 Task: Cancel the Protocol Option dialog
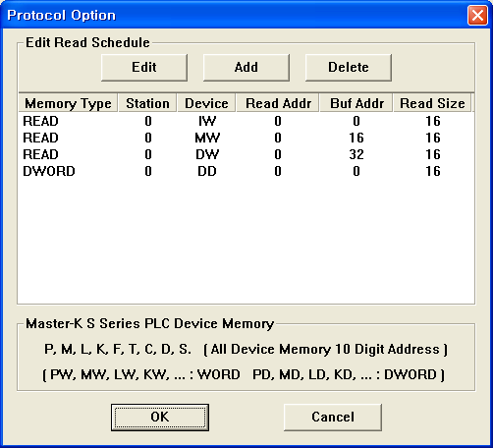pyautogui.click(x=333, y=418)
